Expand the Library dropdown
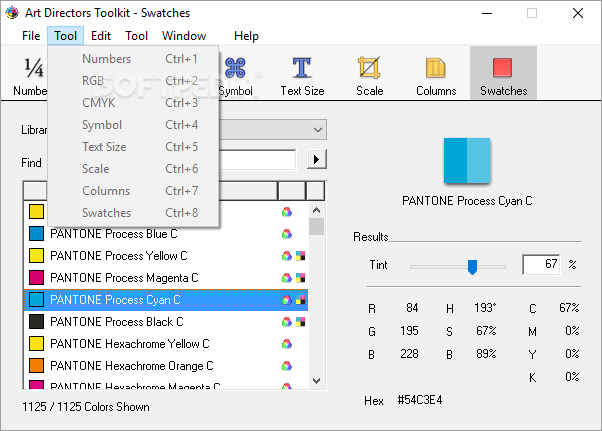The height and width of the screenshot is (431, 602). pyautogui.click(x=318, y=130)
